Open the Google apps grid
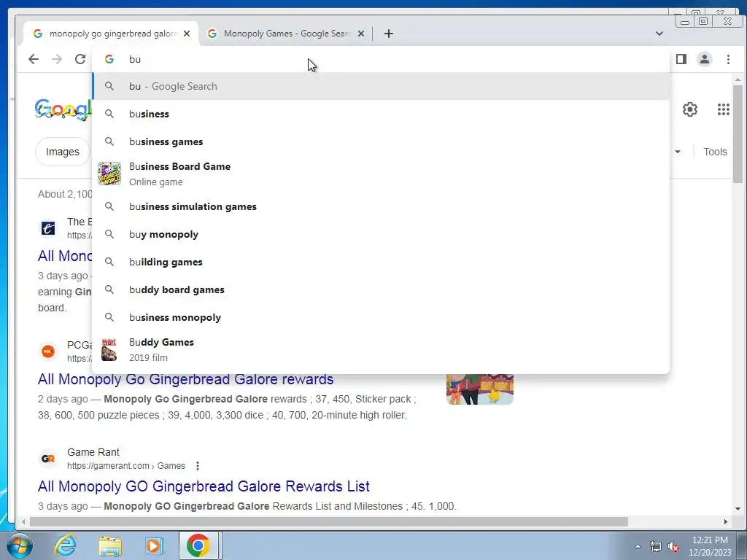This screenshot has height=560, width=747. click(723, 109)
